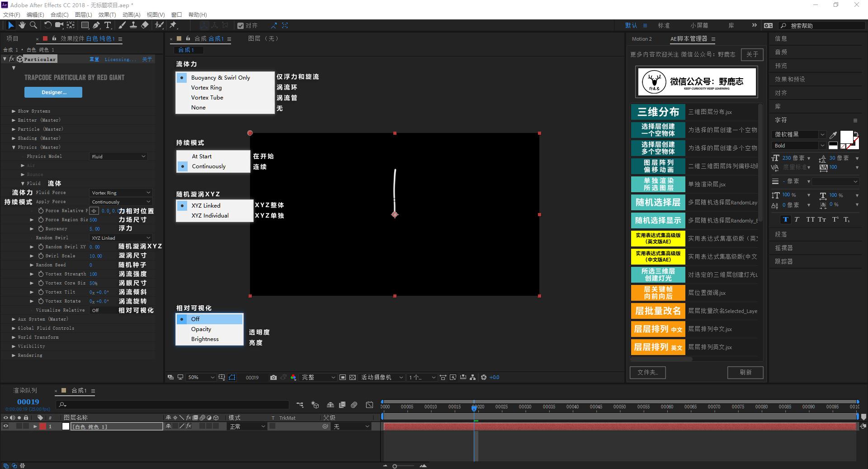
Task: Collapse the Physics (Master) group
Action: point(14,147)
